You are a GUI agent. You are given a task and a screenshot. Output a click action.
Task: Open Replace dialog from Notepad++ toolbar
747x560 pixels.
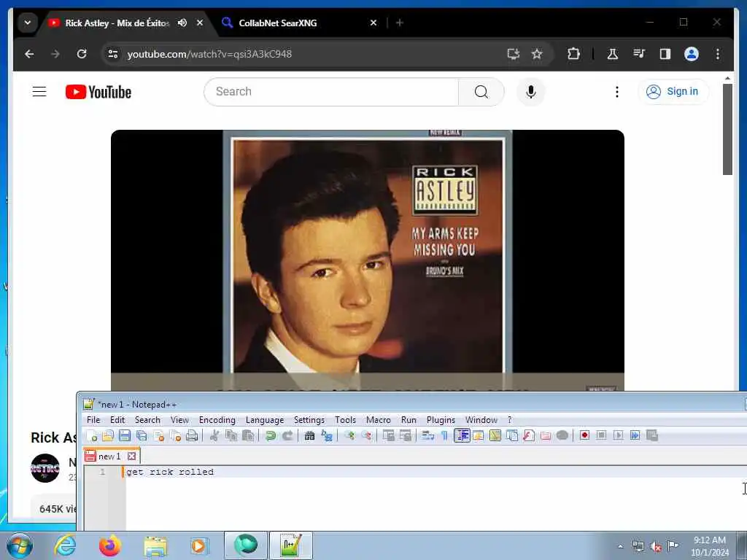[x=327, y=435]
